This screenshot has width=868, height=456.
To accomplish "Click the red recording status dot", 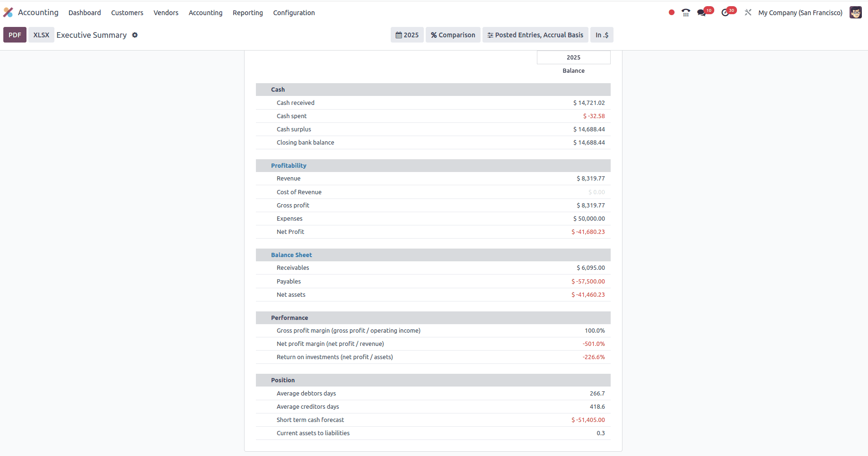I will point(671,13).
